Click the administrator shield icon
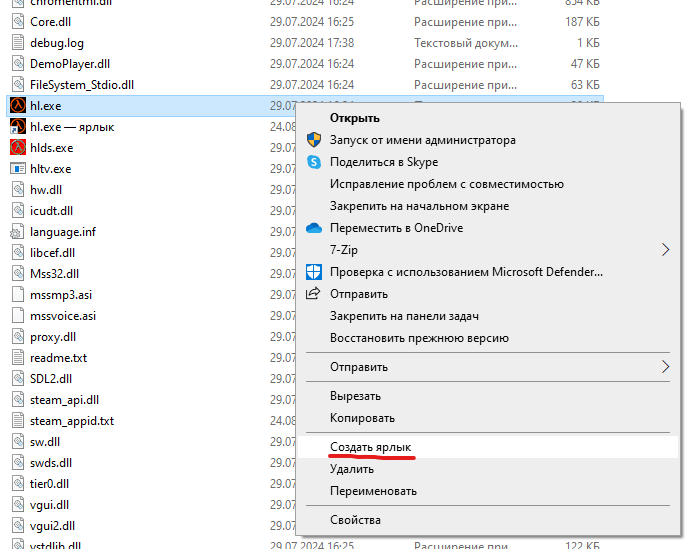This screenshot has width=694, height=549. [314, 140]
